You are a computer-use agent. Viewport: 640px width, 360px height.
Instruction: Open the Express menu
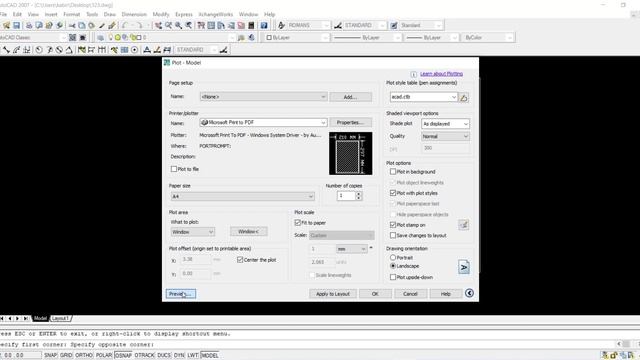(184, 14)
